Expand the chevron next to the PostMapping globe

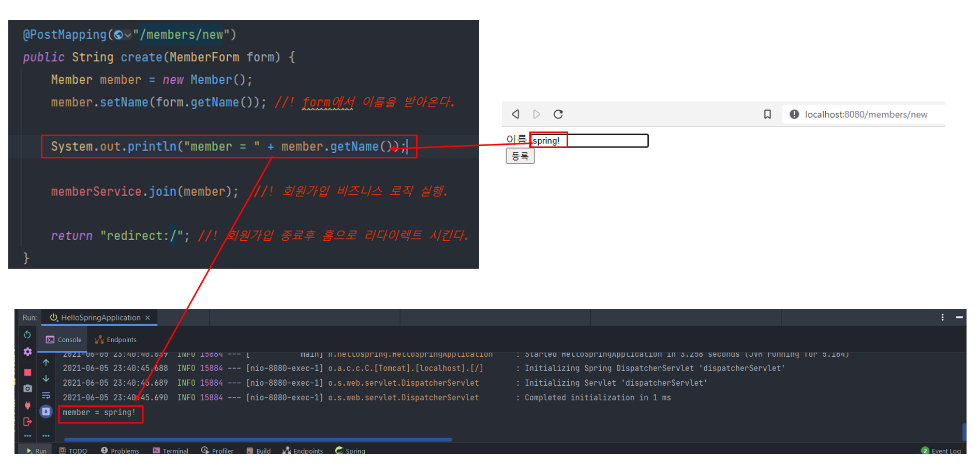127,35
